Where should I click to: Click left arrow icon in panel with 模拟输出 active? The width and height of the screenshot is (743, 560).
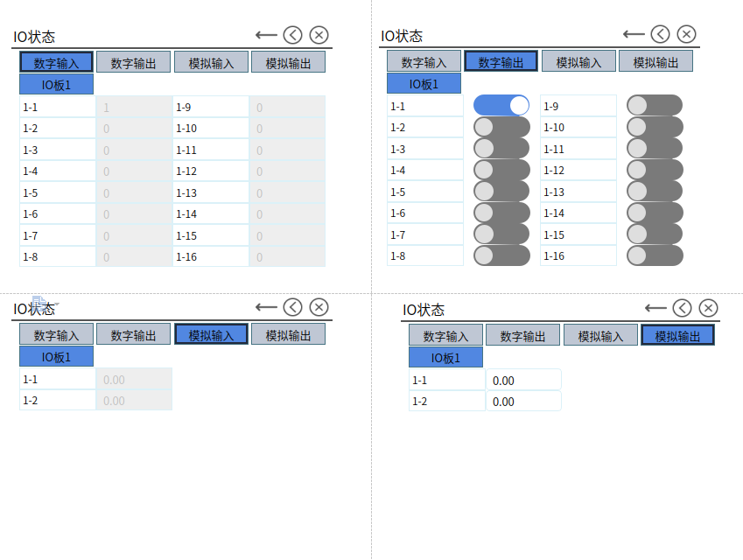click(x=655, y=308)
